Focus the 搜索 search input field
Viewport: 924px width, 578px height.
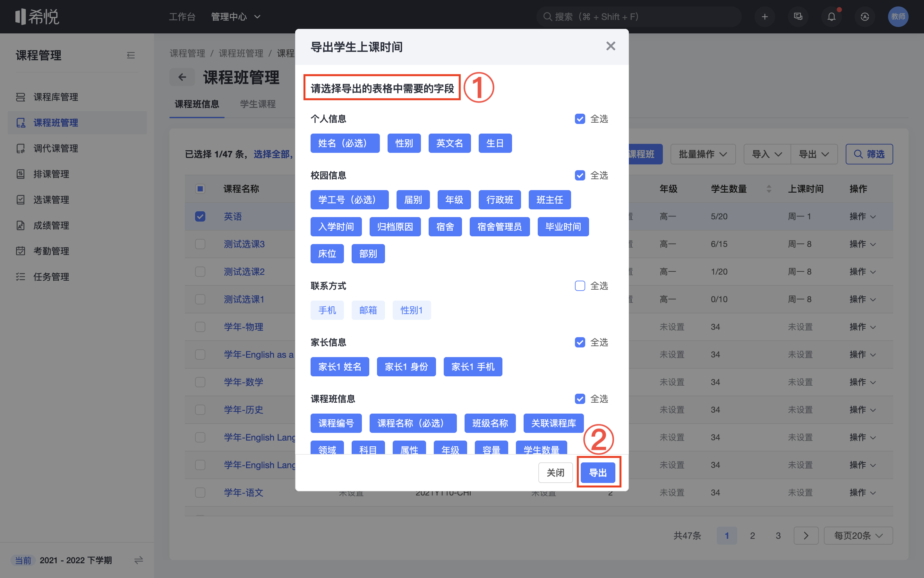(x=639, y=17)
